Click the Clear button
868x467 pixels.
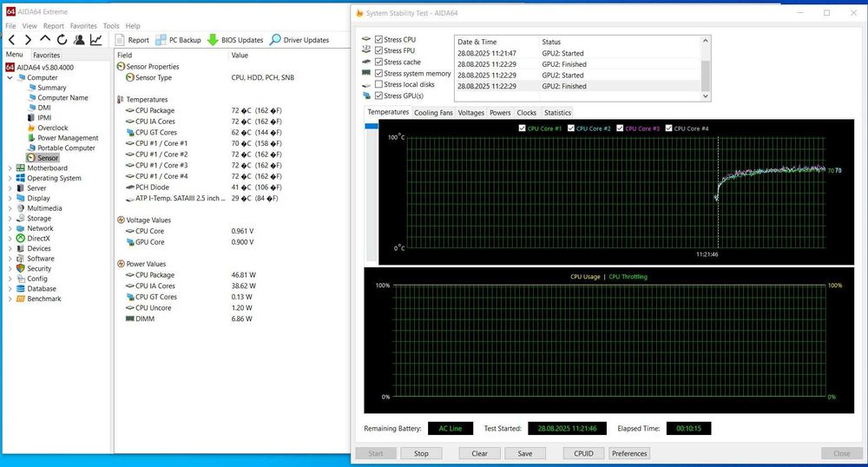(479, 453)
